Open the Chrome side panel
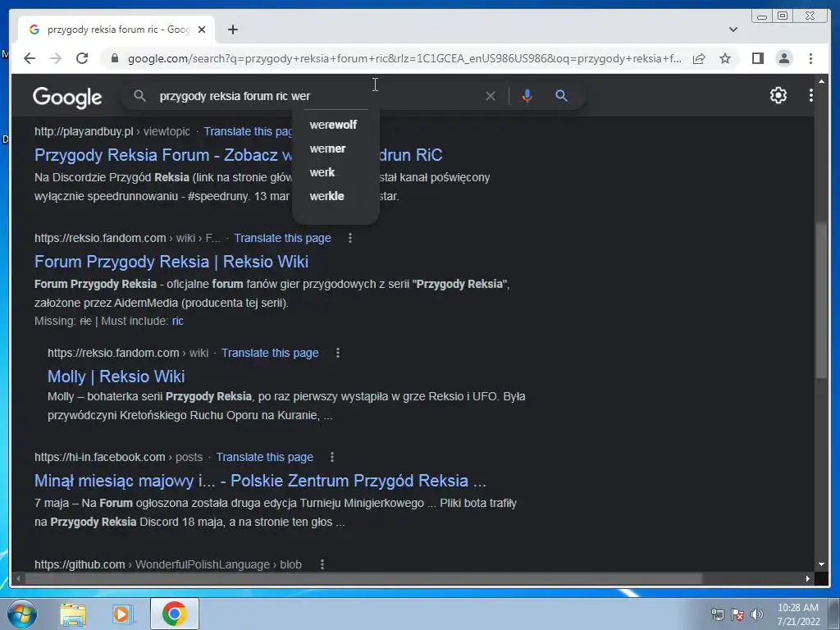This screenshot has width=840, height=630. [x=757, y=58]
